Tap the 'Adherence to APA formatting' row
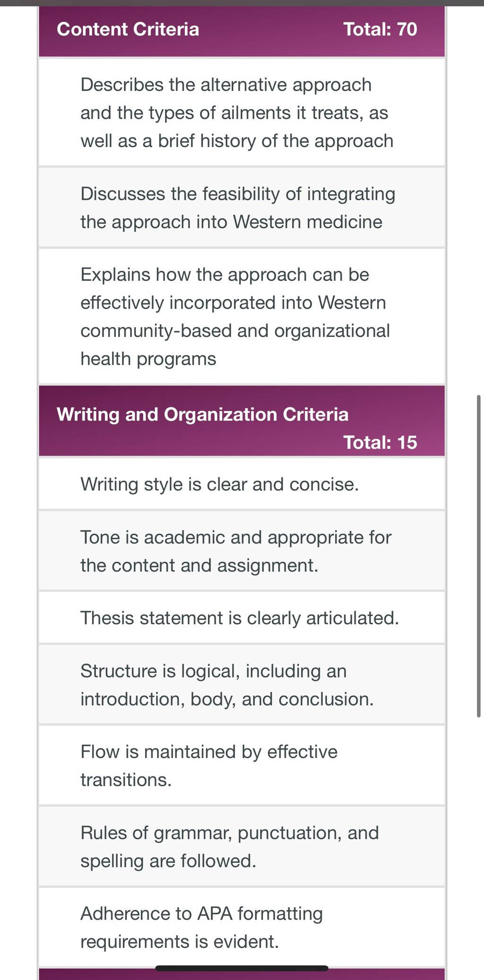This screenshot has height=980, width=484. pyautogui.click(x=242, y=927)
